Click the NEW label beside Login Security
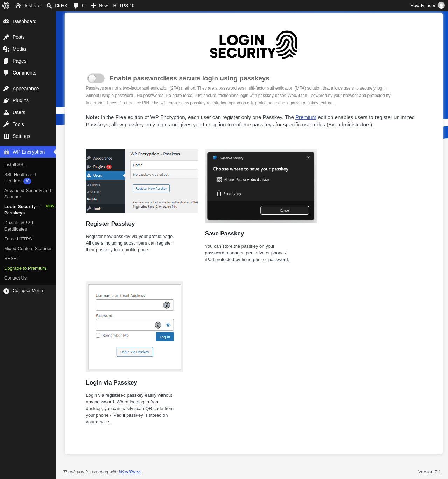Screen dimensions: 448x479 click(50, 206)
